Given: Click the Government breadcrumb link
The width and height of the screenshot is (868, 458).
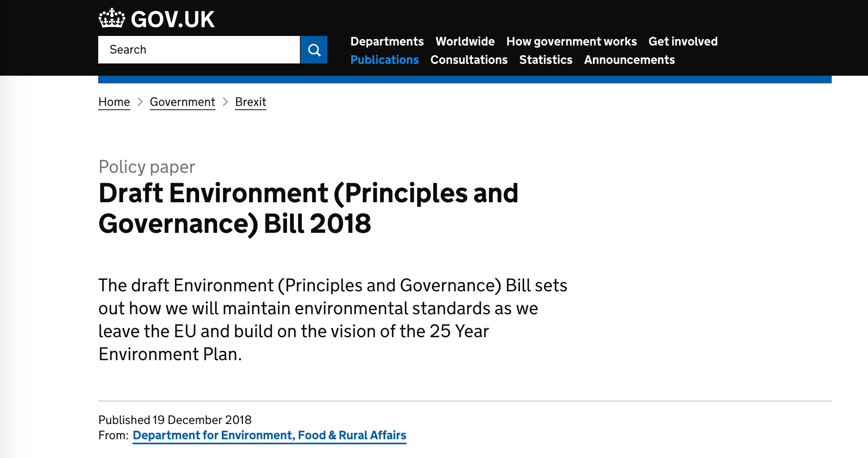Looking at the screenshot, I should [182, 102].
